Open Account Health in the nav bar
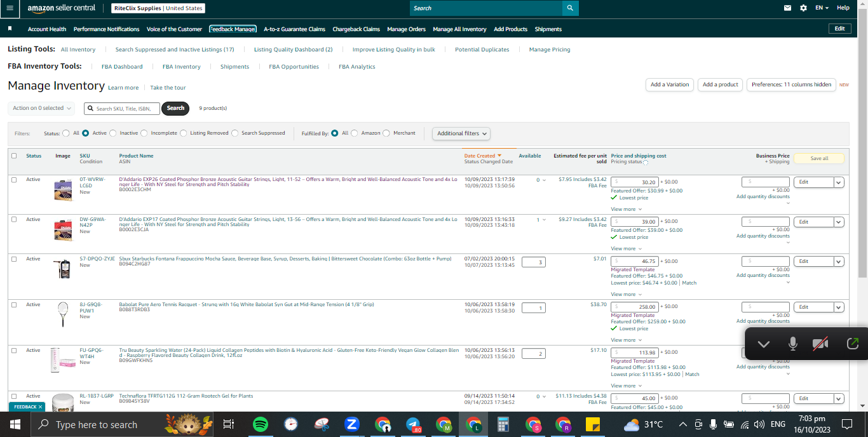 [x=47, y=29]
